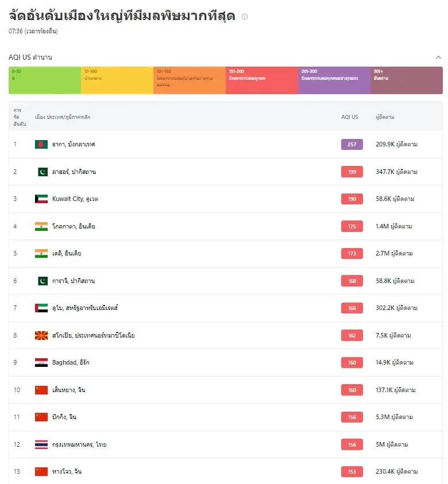This screenshot has height=484, width=448.
Task: Click the Iraq flag next to Baghdad
Action: (x=41, y=362)
